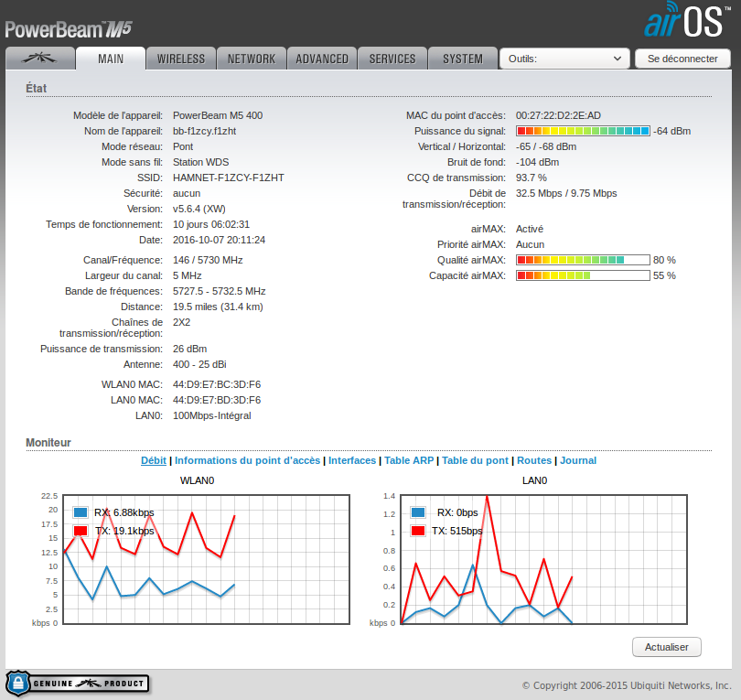Image resolution: width=741 pixels, height=700 pixels.
Task: View the Table du pont link
Action: [475, 460]
